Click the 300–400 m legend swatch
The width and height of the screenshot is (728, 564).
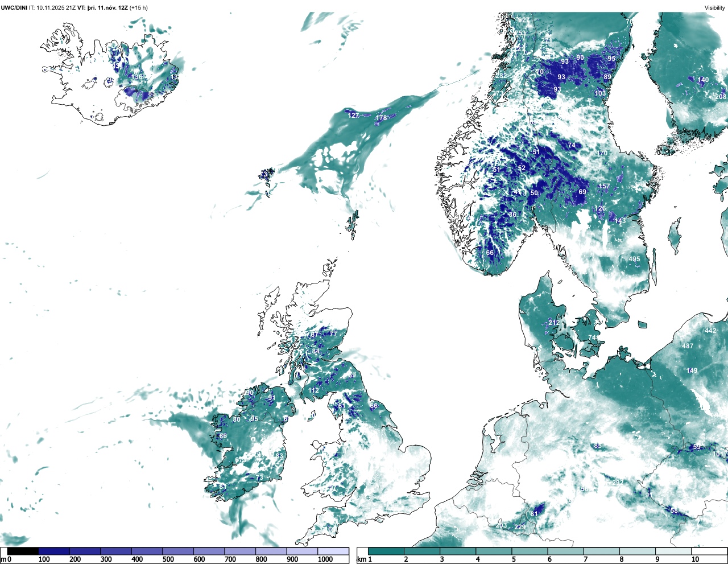[x=116, y=551]
